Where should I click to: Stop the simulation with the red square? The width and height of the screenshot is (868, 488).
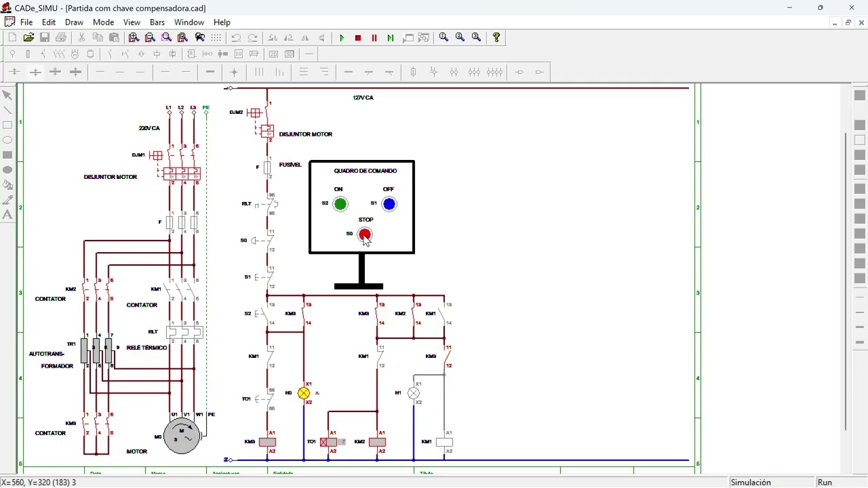[358, 38]
